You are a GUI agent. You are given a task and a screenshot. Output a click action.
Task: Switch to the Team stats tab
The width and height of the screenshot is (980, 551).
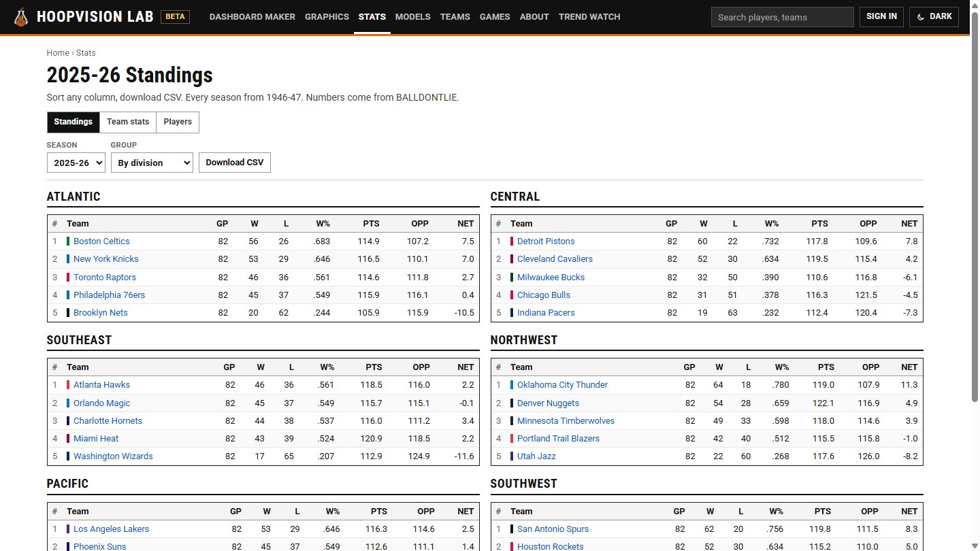pos(128,122)
